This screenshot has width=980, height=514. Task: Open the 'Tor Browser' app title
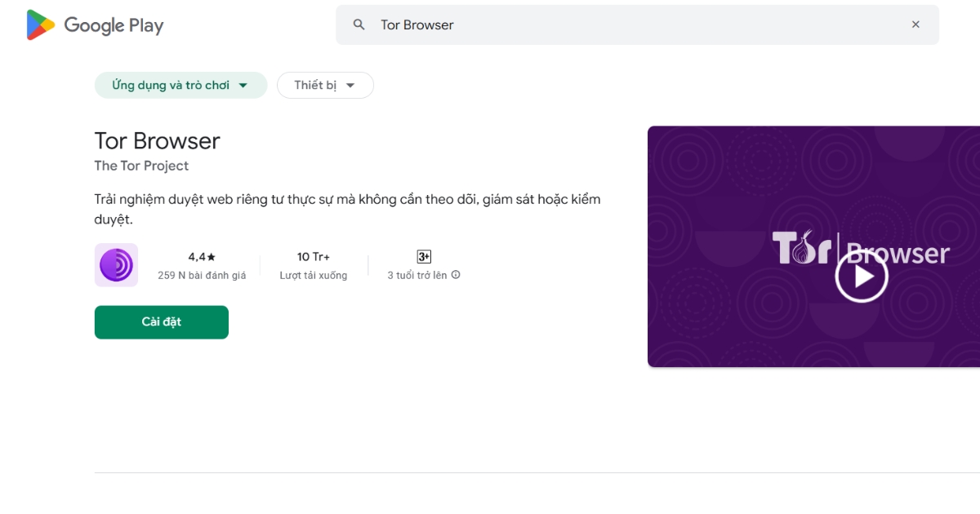pyautogui.click(x=158, y=141)
